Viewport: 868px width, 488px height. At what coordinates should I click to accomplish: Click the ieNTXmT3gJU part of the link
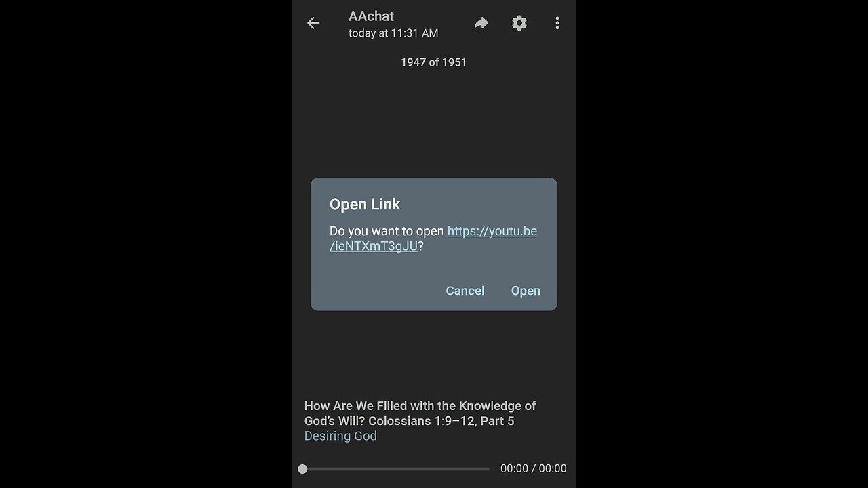tap(374, 246)
